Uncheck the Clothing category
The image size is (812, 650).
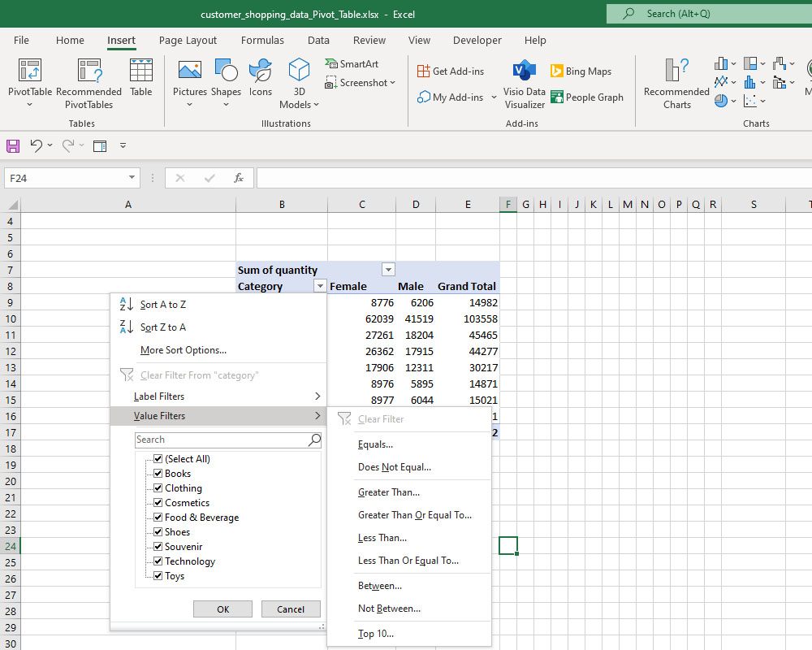tap(158, 487)
